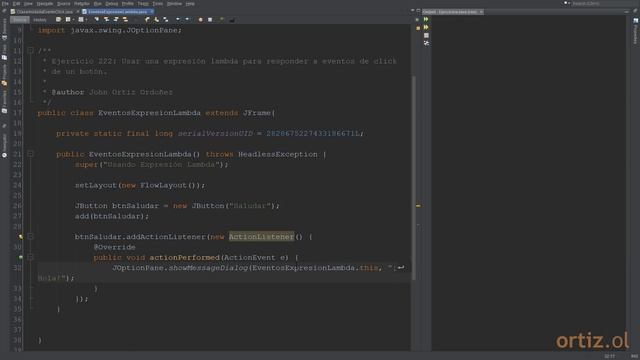Click the green override marker at line 31
This screenshot has width=640, height=360.
tap(20, 257)
